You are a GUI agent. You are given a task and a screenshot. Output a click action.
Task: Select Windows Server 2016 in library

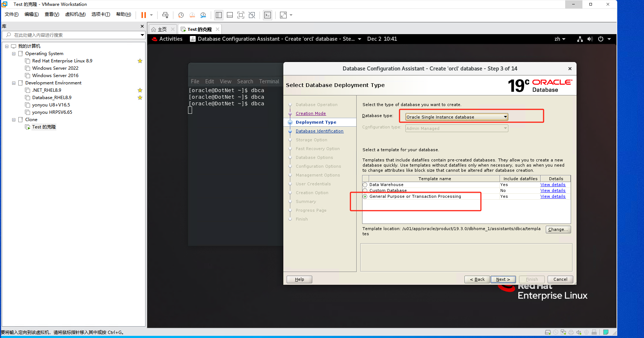click(55, 76)
